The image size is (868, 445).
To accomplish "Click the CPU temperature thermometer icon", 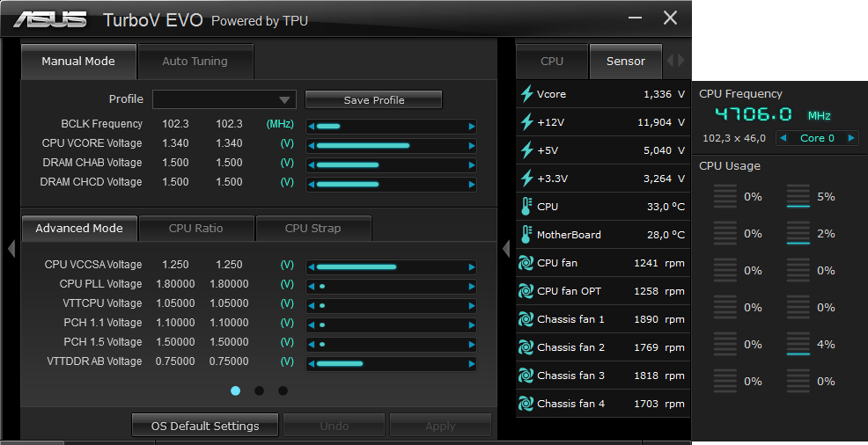I will pos(527,207).
